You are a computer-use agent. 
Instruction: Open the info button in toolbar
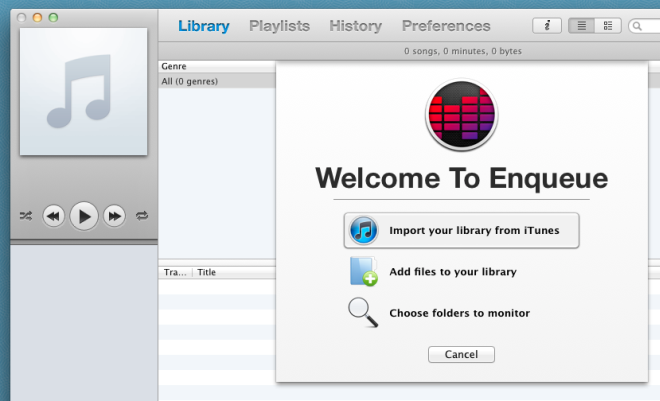pos(547,26)
